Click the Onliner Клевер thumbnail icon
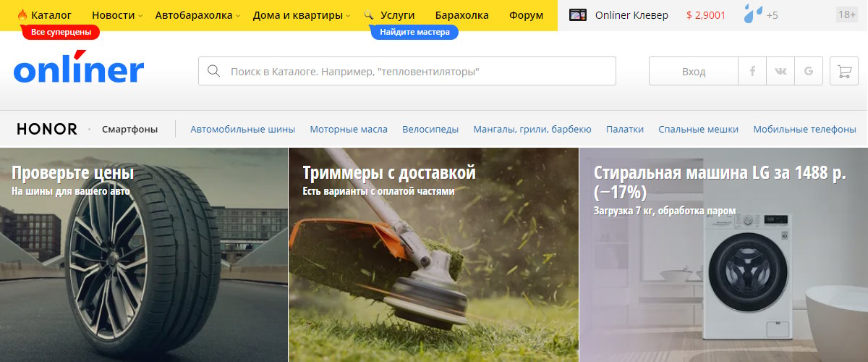The width and height of the screenshot is (868, 362). point(577,15)
